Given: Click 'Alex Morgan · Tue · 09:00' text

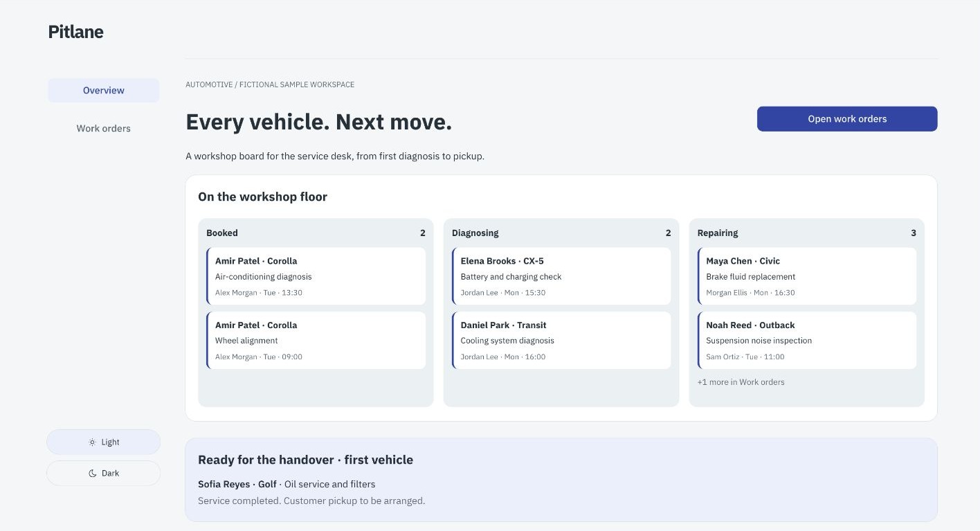Looking at the screenshot, I should [259, 357].
